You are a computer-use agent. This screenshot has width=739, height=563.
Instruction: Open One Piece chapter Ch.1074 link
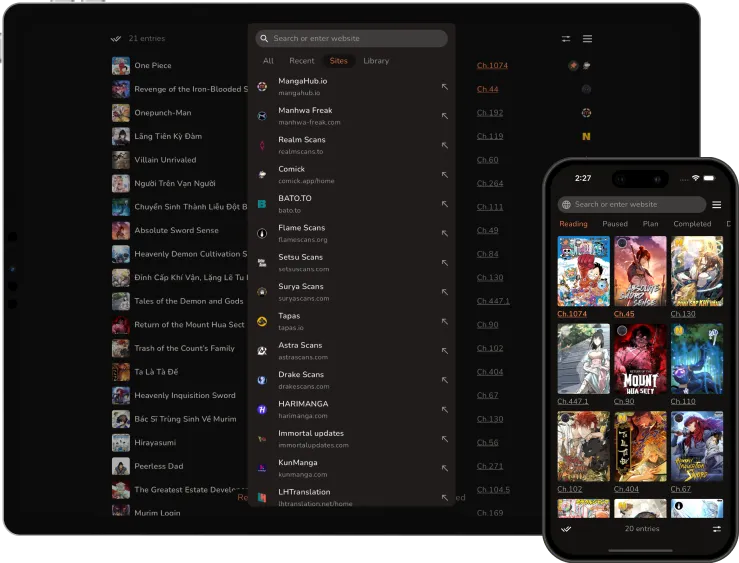pyautogui.click(x=491, y=66)
